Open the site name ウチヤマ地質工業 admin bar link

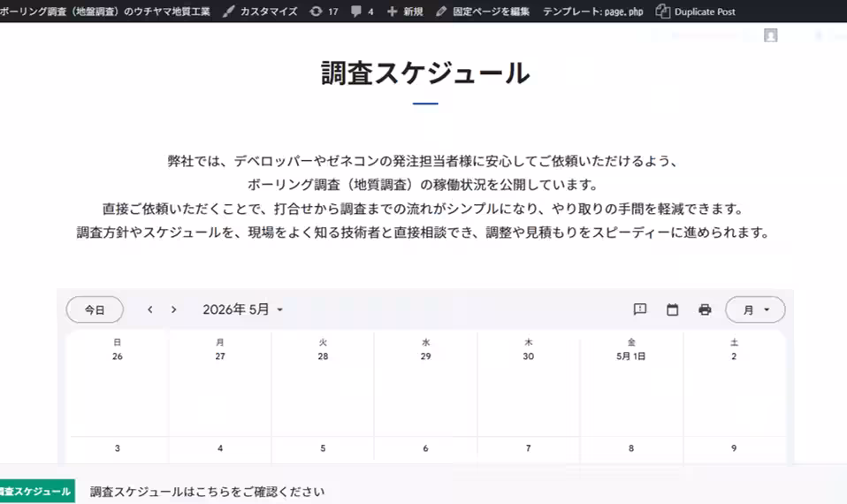105,11
